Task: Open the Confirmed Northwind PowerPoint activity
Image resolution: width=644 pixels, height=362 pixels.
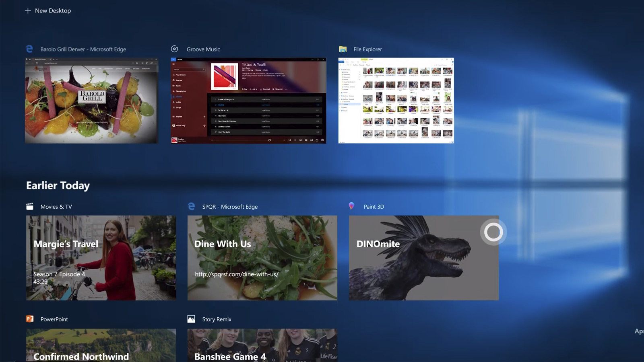Action: click(101, 345)
